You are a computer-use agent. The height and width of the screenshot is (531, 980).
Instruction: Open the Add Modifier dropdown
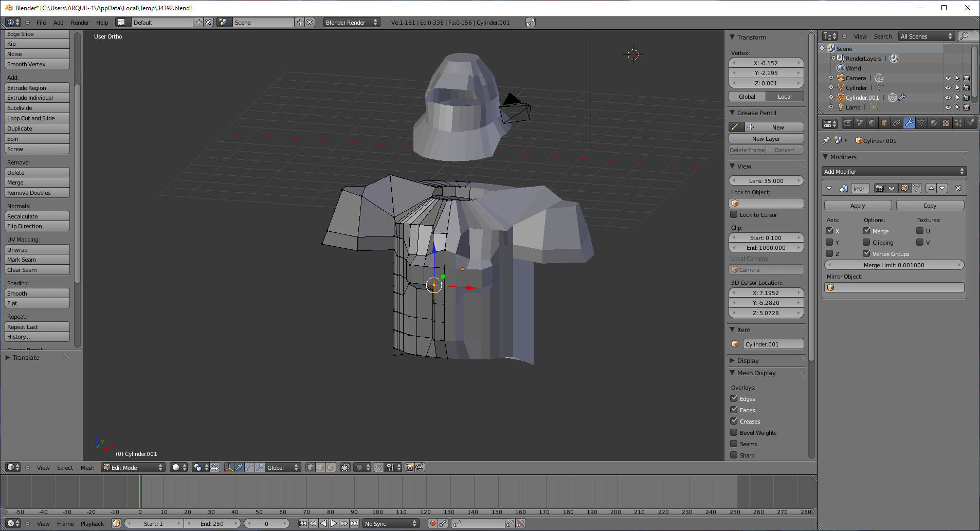(894, 172)
